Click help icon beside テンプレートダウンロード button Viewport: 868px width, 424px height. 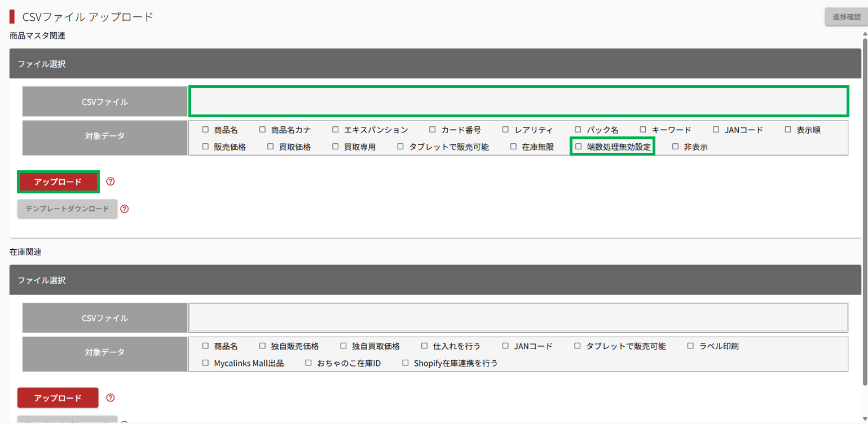[125, 209]
